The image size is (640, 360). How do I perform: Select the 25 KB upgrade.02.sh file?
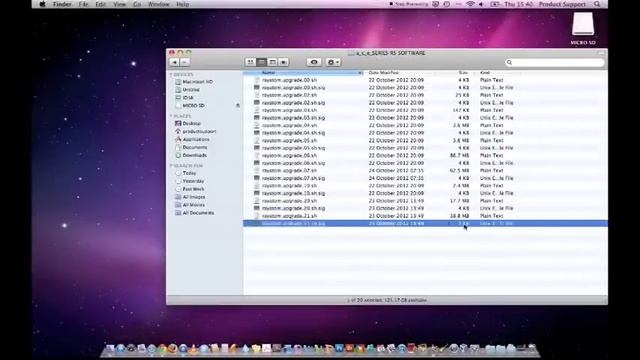point(425,95)
